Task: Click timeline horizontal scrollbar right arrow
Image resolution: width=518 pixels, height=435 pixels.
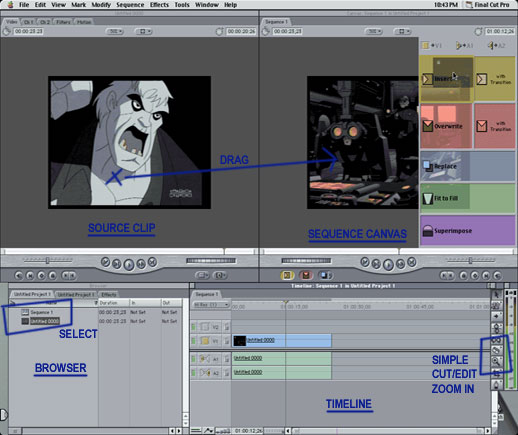Action: (488, 431)
